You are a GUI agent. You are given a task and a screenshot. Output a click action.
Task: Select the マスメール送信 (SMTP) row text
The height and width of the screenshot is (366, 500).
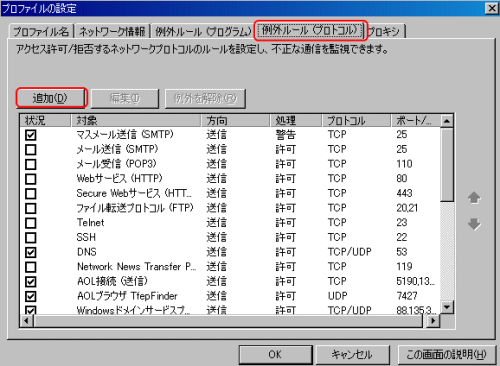click(125, 135)
